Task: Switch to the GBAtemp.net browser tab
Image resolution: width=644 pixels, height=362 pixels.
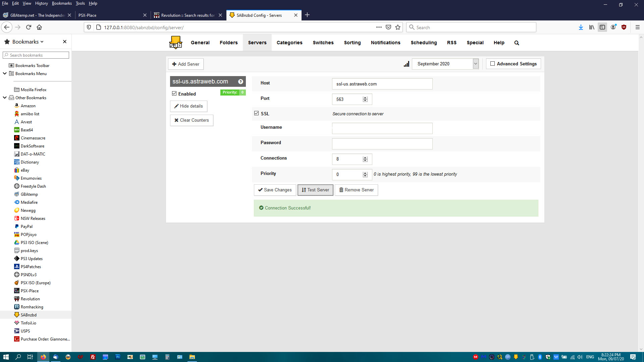Action: pos(37,15)
